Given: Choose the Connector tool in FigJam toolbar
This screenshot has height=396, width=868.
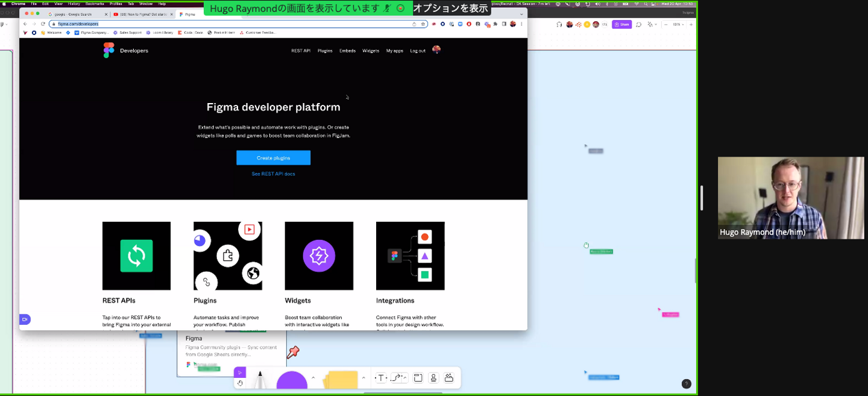Looking at the screenshot, I should [x=398, y=378].
